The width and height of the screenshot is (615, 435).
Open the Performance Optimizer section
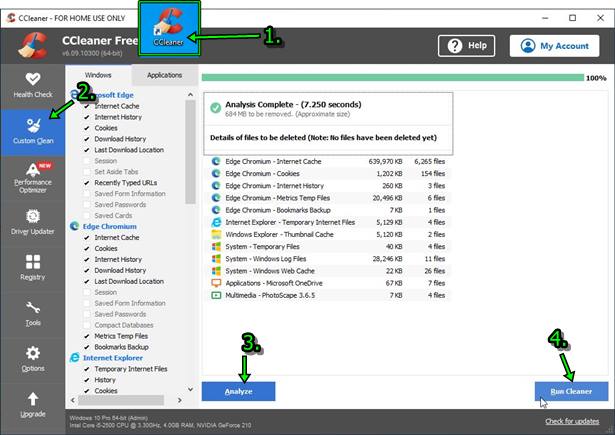tap(33, 178)
